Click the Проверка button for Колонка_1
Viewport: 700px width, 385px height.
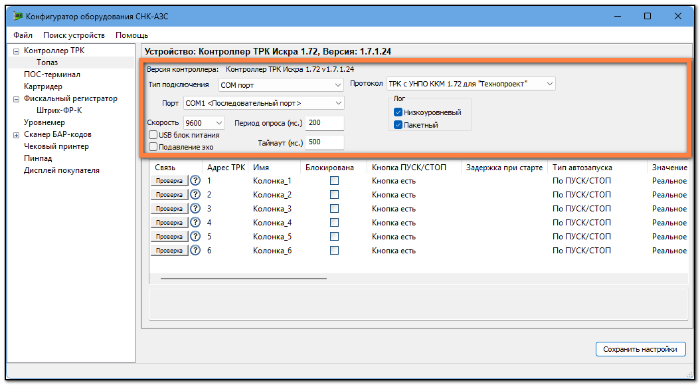click(170, 181)
